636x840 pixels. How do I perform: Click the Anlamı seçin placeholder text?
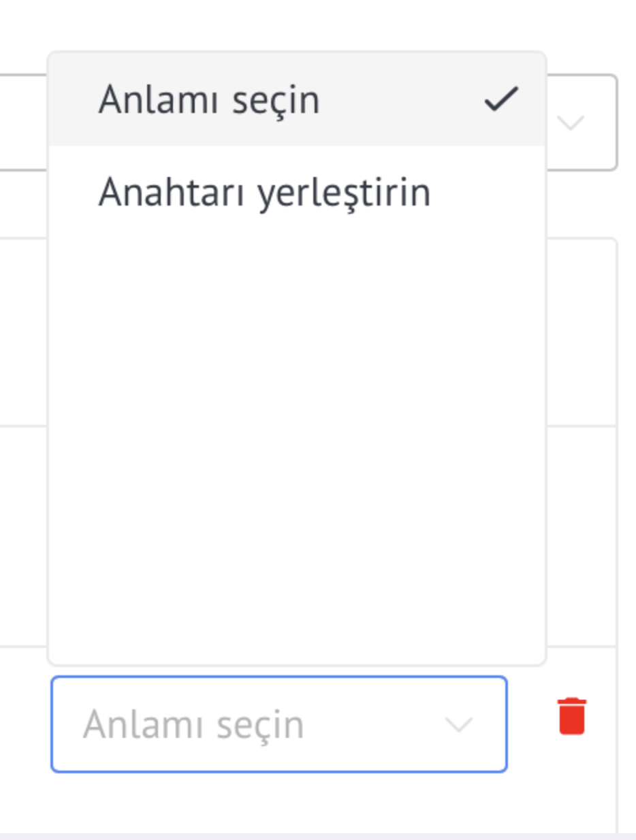point(193,725)
